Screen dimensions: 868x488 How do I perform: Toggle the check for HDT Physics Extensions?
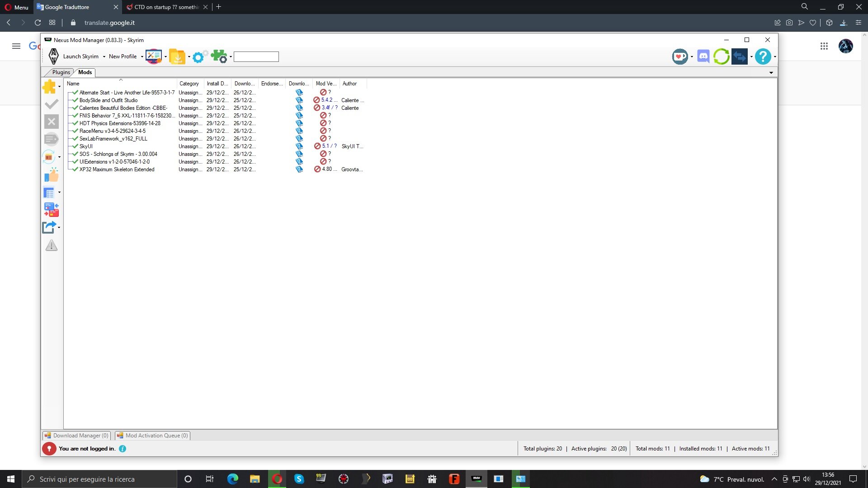tap(75, 123)
